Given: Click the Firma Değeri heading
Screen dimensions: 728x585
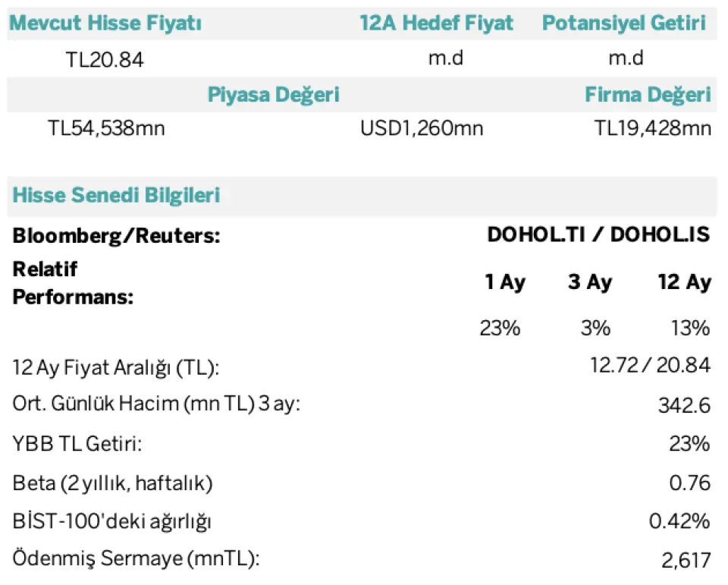Looking at the screenshot, I should coord(648,95).
